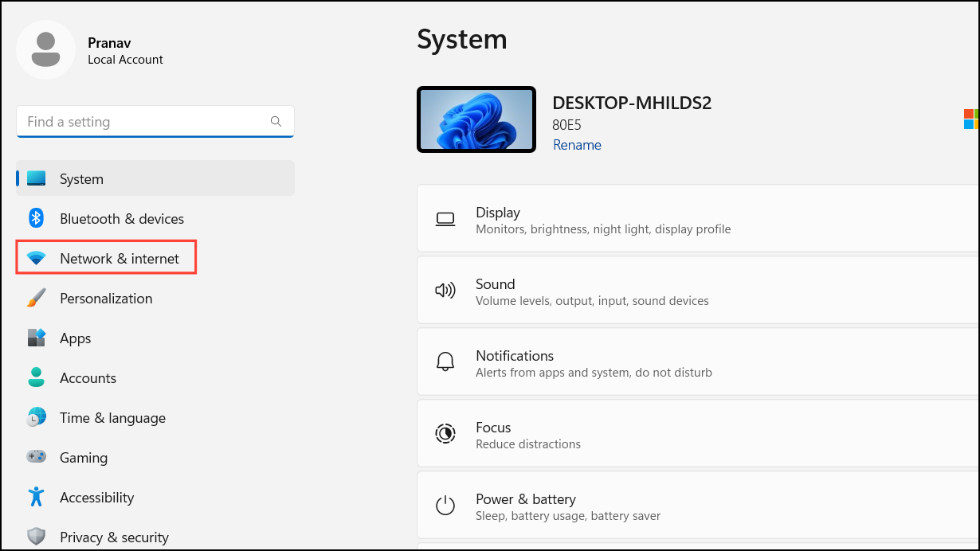Click the Pranav profile avatar

[45, 49]
